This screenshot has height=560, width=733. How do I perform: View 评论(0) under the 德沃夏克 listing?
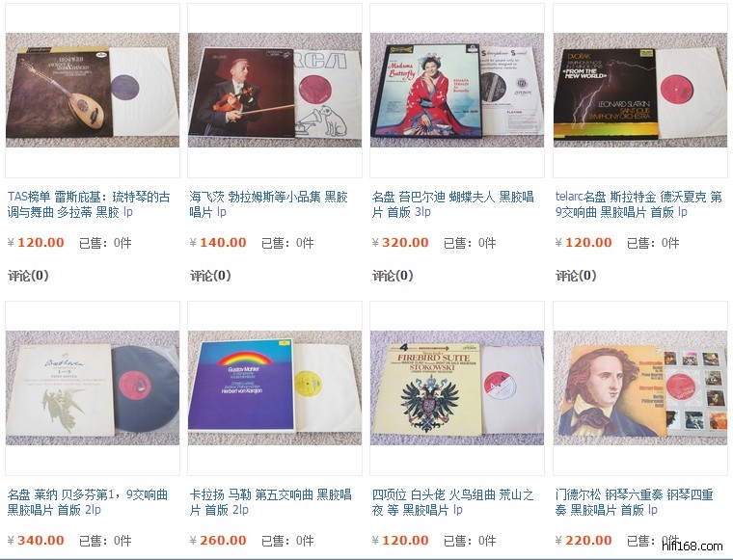click(576, 276)
